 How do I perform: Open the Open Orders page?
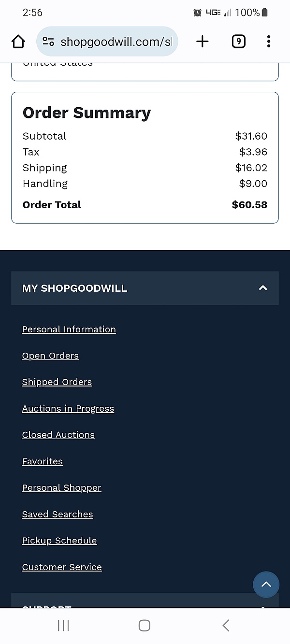tap(50, 356)
